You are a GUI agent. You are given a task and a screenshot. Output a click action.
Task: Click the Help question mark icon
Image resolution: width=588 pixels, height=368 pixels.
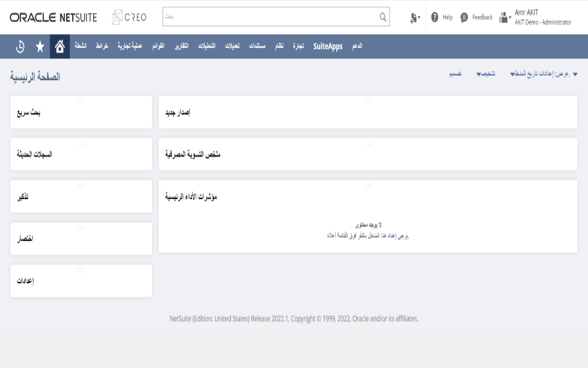click(x=435, y=17)
